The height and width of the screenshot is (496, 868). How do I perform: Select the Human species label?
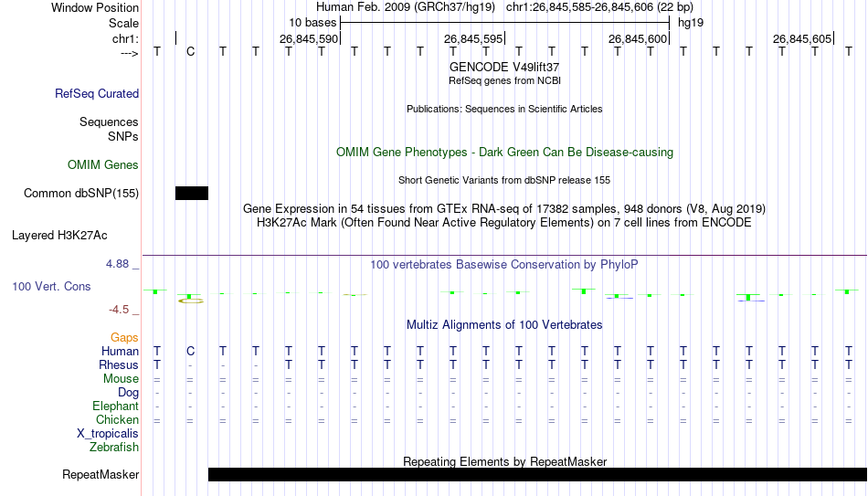point(120,352)
